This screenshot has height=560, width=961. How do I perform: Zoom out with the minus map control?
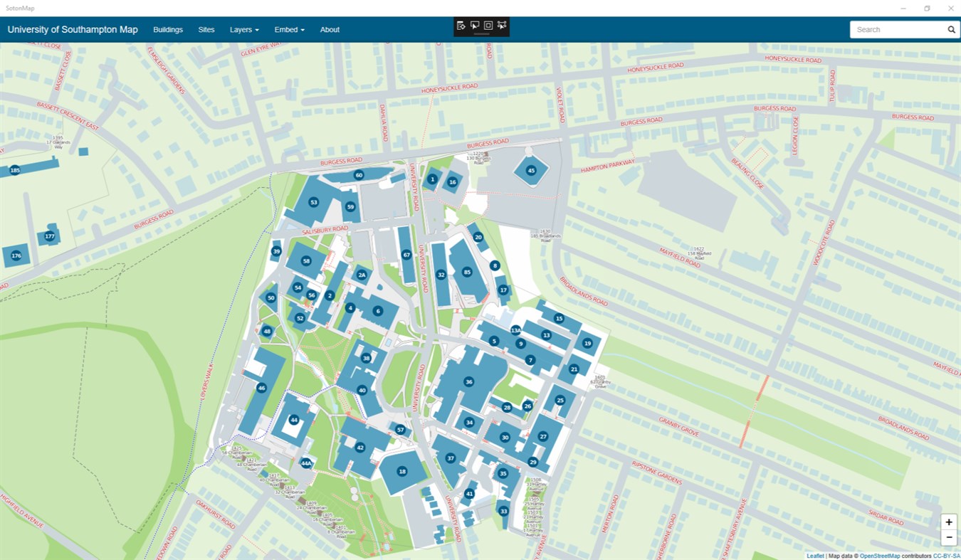[948, 537]
